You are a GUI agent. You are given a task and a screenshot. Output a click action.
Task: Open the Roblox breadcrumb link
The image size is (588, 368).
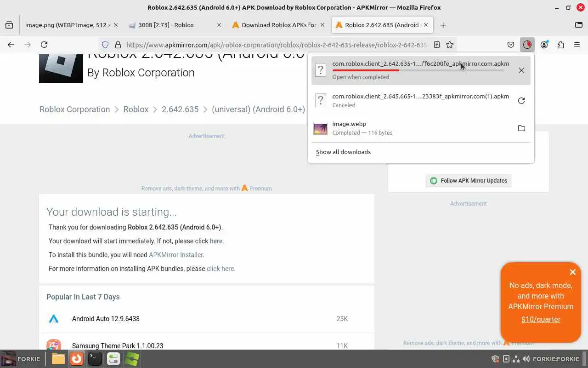tap(136, 109)
